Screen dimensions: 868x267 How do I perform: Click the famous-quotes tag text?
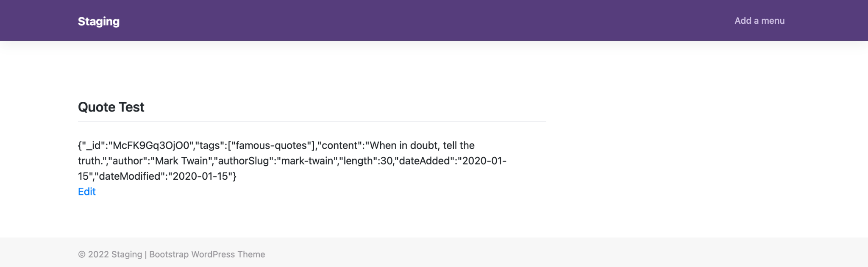[272, 145]
